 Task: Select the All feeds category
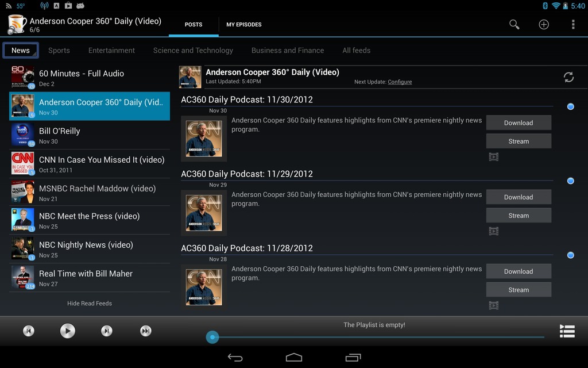(x=356, y=51)
